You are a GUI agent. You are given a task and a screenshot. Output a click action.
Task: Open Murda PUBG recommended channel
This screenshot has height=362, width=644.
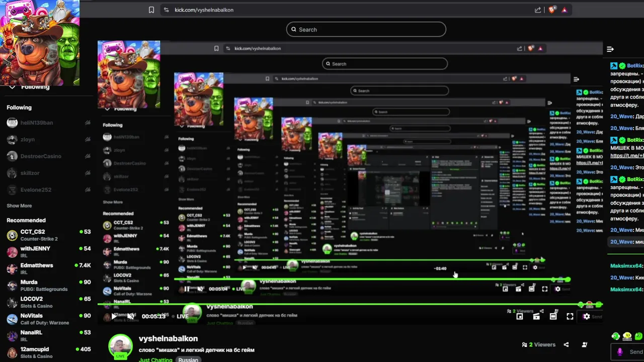pyautogui.click(x=48, y=285)
